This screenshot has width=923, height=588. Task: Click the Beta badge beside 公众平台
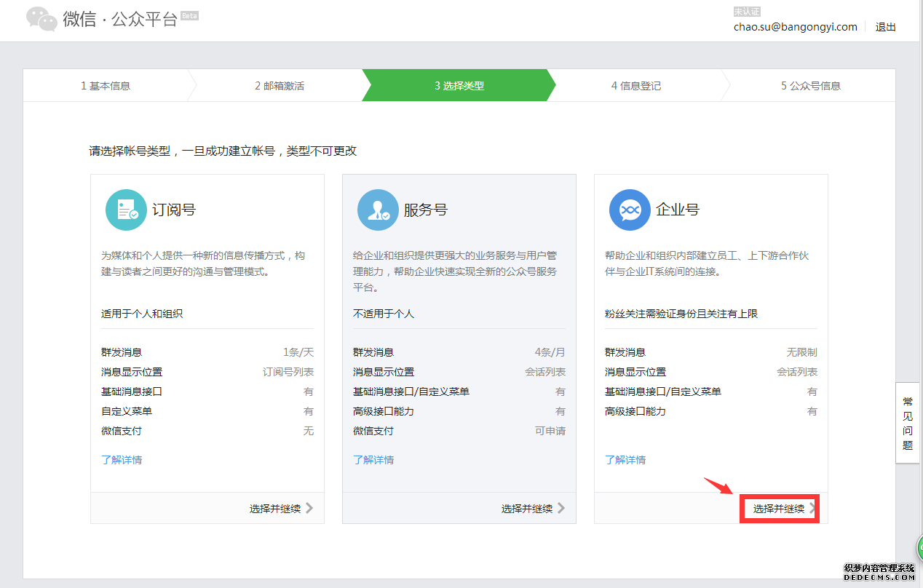point(189,16)
